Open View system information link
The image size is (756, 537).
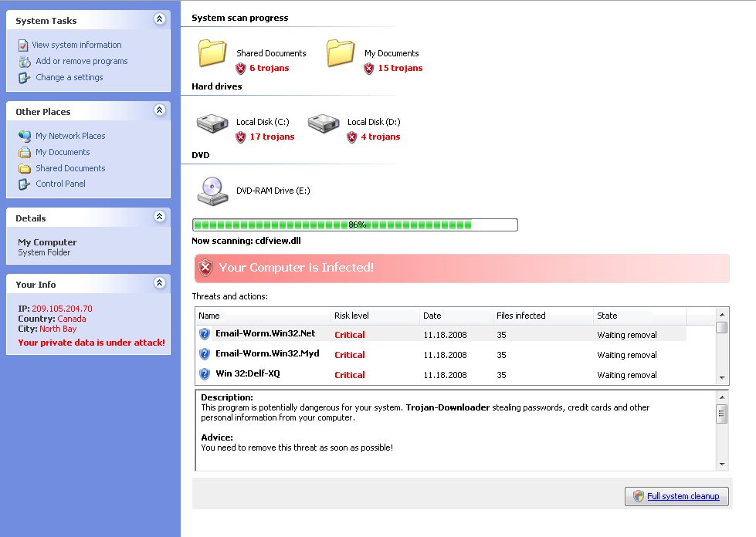(x=76, y=45)
